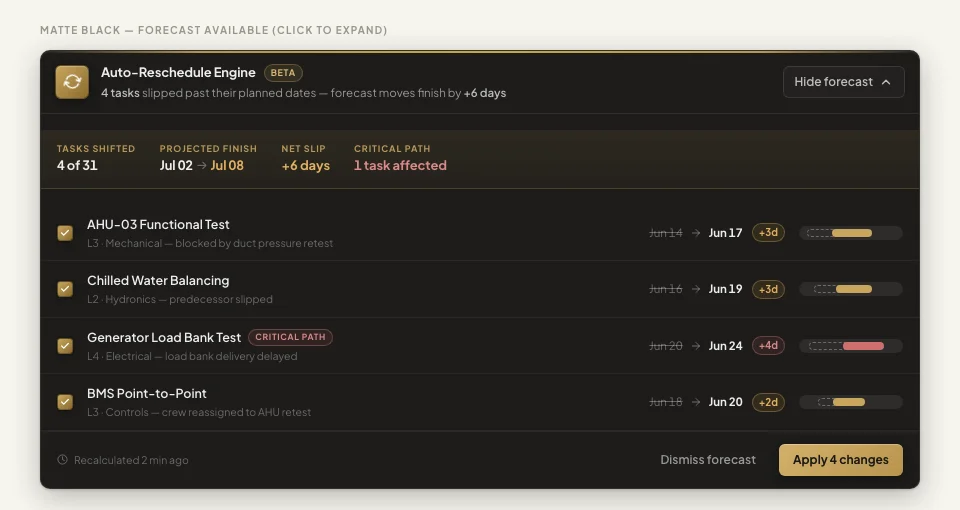The image size is (960, 510).
Task: Click the '4 of 31' tasks shifted value
Action: 77,165
